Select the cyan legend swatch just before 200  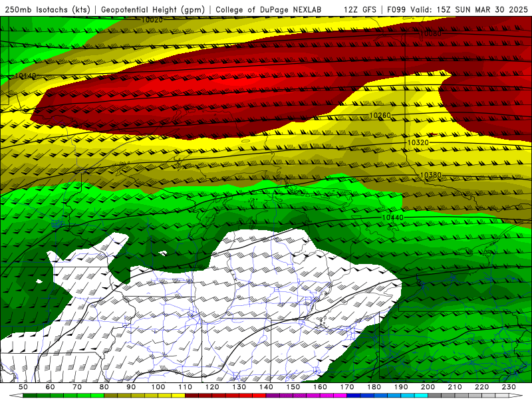(x=421, y=396)
